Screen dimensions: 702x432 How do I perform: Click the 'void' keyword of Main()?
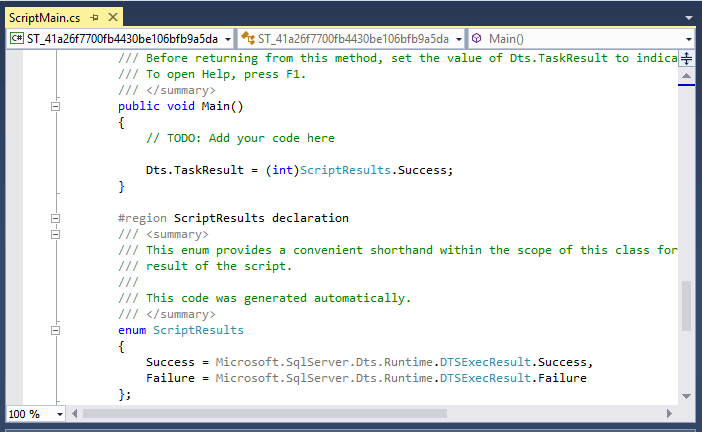tap(181, 107)
